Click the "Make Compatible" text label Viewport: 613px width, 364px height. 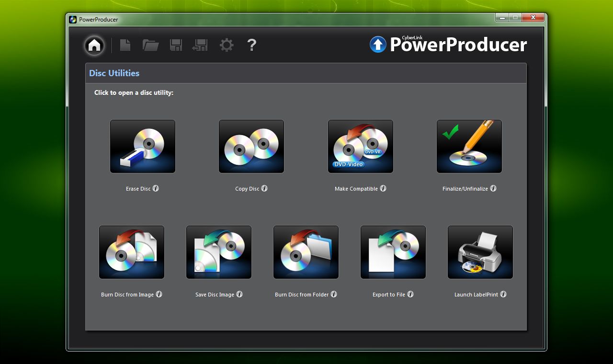[x=356, y=189]
